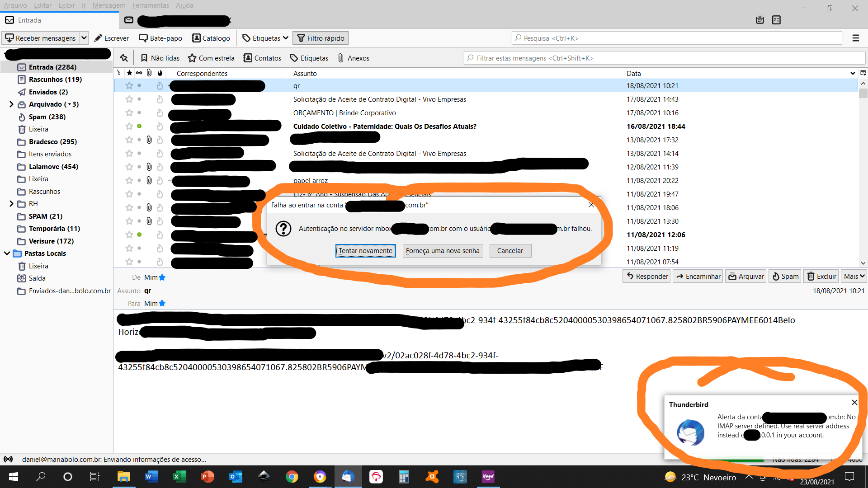Open the Ferramentas menu

151,5
